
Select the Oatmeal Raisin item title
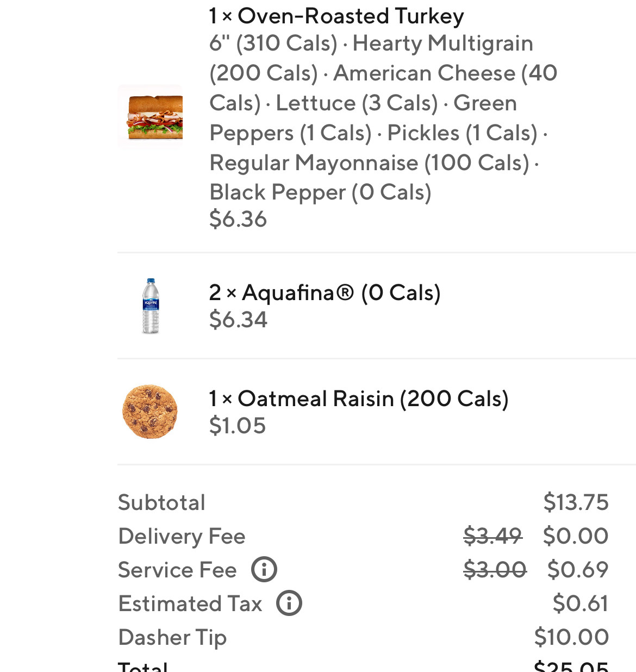359,399
